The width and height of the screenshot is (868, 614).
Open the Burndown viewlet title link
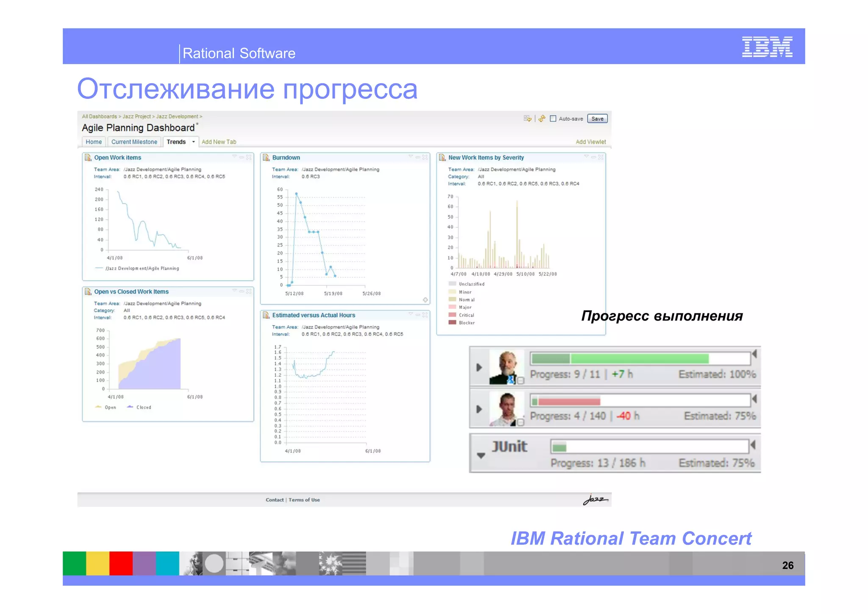click(286, 158)
